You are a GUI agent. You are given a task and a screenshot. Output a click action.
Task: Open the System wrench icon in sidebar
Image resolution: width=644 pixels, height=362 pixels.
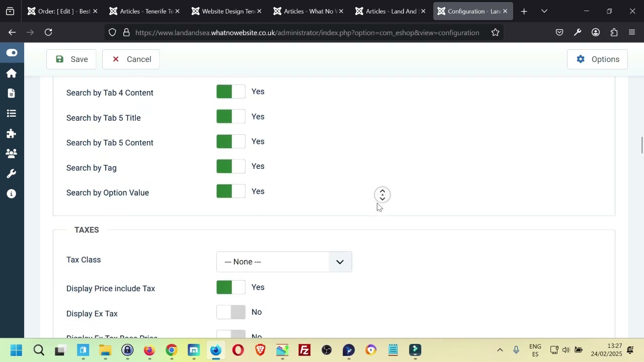click(12, 174)
